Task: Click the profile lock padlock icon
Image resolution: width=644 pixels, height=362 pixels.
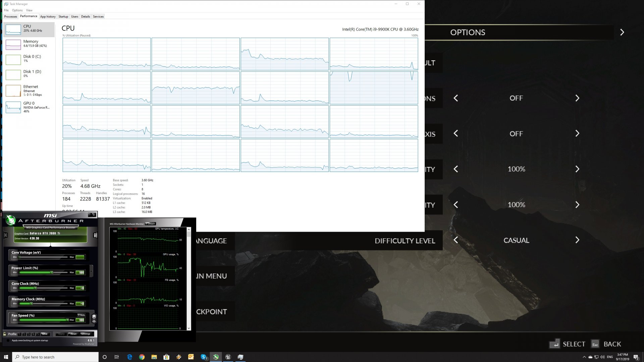Action: [5, 334]
